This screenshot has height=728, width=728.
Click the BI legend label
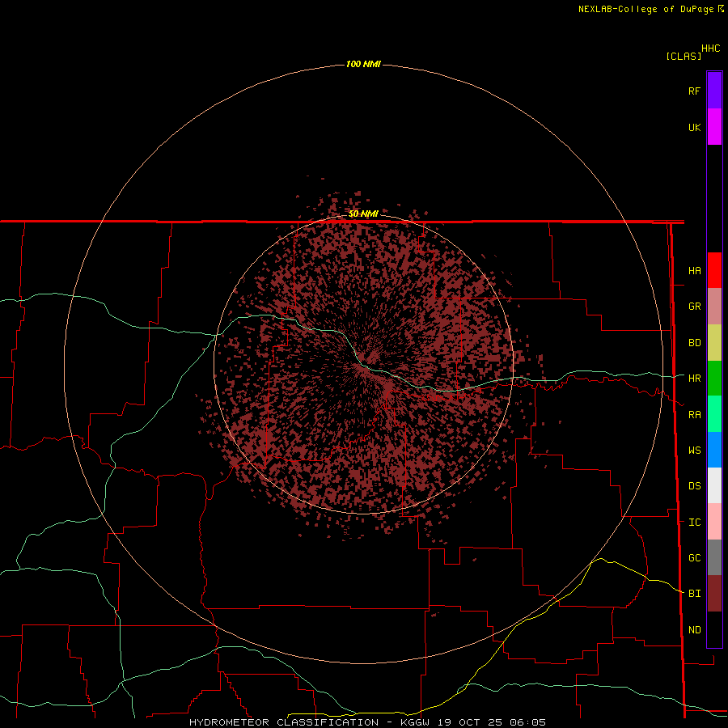point(694,594)
